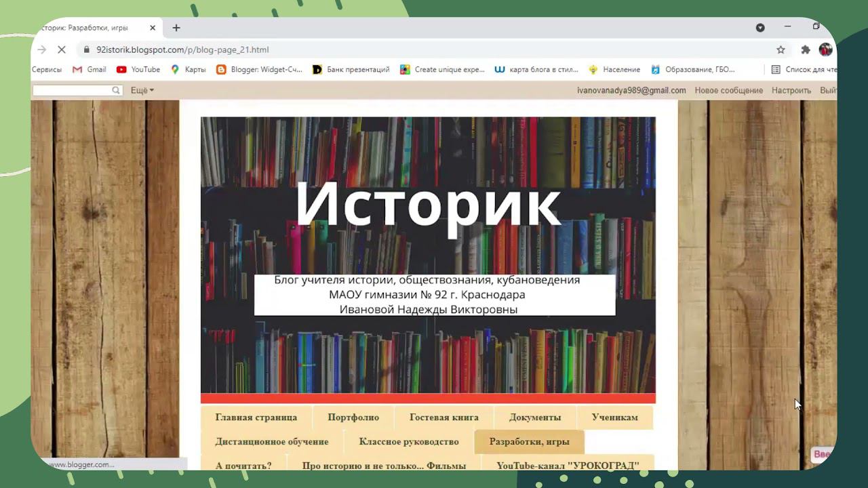Open the Документы tab
Viewport: 868px width, 488px height.
(535, 418)
